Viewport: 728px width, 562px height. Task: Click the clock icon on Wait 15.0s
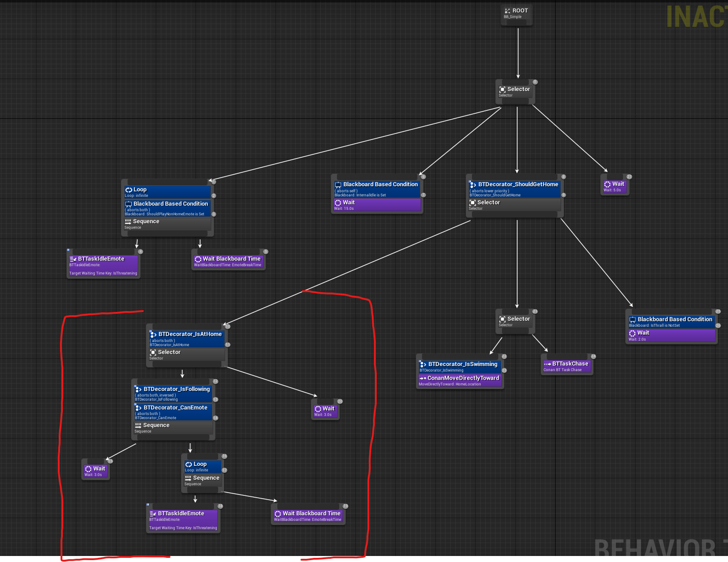click(x=338, y=203)
